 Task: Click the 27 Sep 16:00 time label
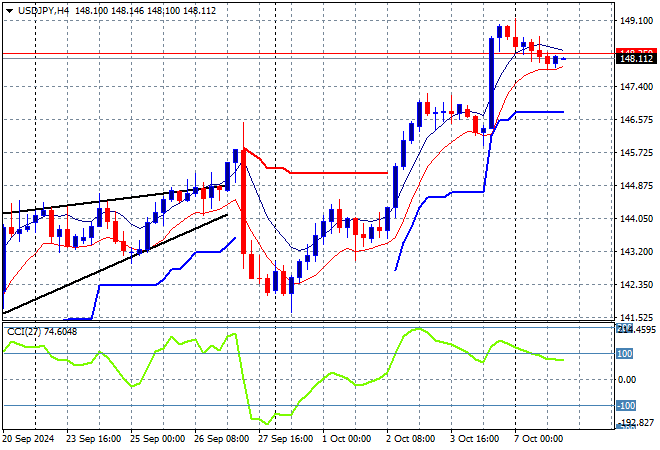(x=285, y=439)
